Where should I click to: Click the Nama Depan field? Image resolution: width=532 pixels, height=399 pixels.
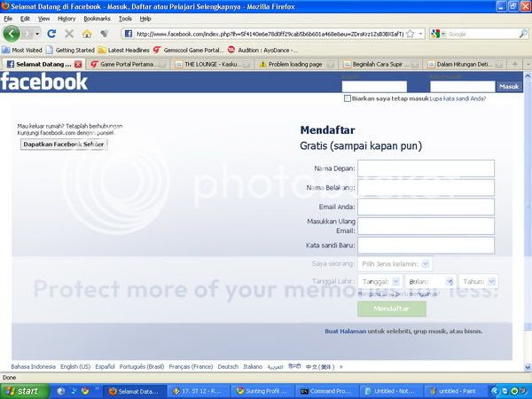[426, 168]
